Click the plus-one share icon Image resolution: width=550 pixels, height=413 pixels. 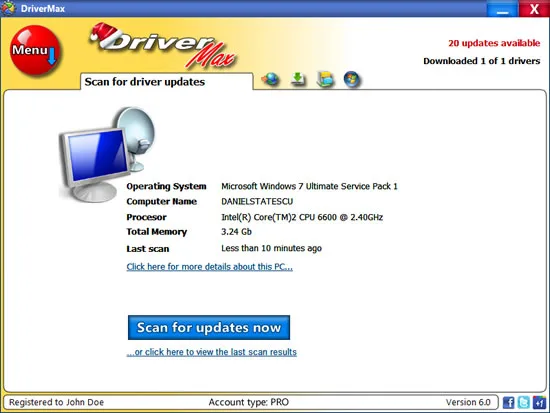[539, 402]
